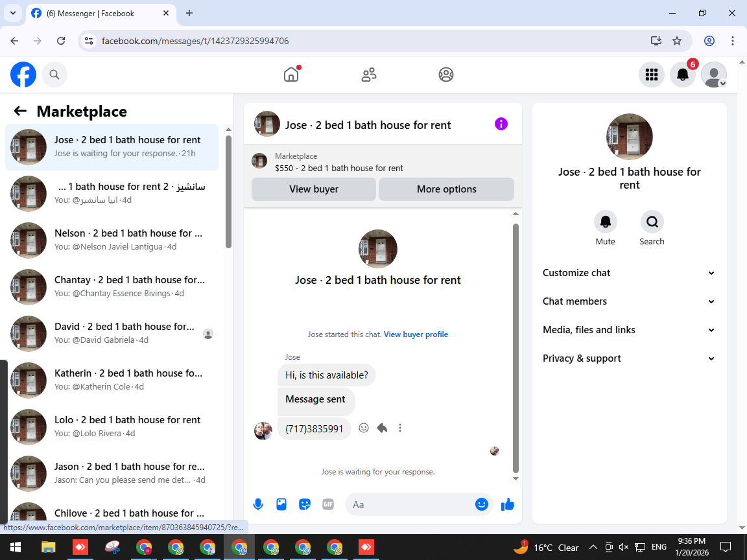
Task: Search in conversation with the magnifier icon
Action: (x=652, y=222)
